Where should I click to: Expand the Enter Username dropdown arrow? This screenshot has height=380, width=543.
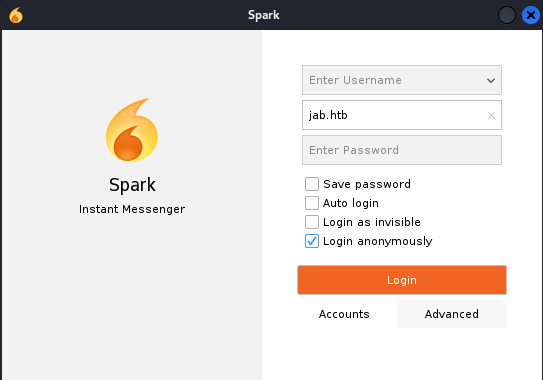491,81
